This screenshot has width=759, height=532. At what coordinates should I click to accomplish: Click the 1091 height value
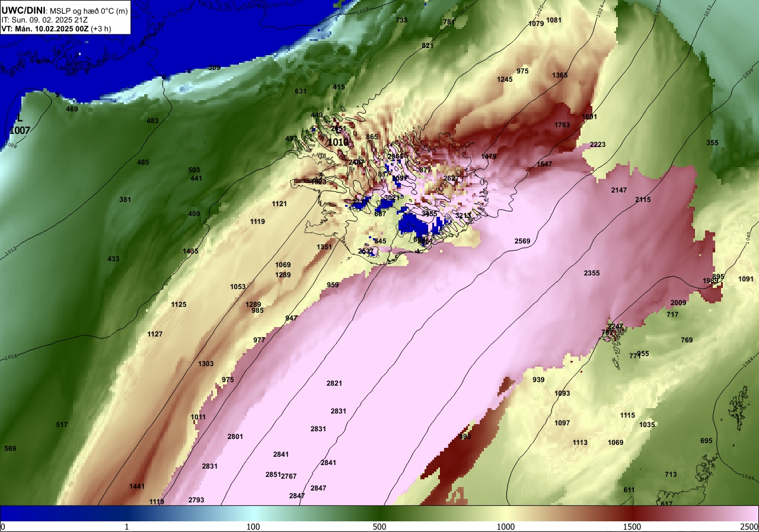coord(746,279)
